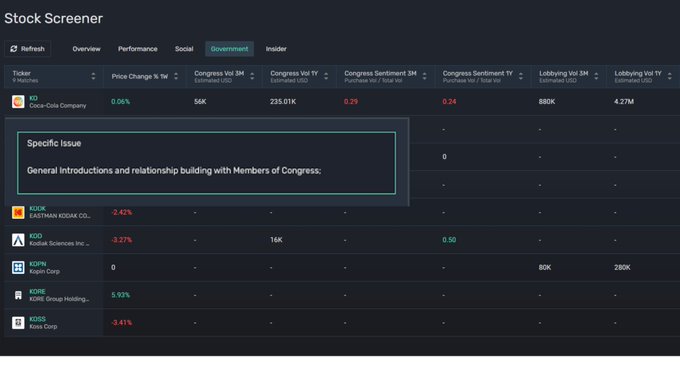Click the EASTMAN KODAK CO company name
Screen dimensions: 680x383
[60, 216]
